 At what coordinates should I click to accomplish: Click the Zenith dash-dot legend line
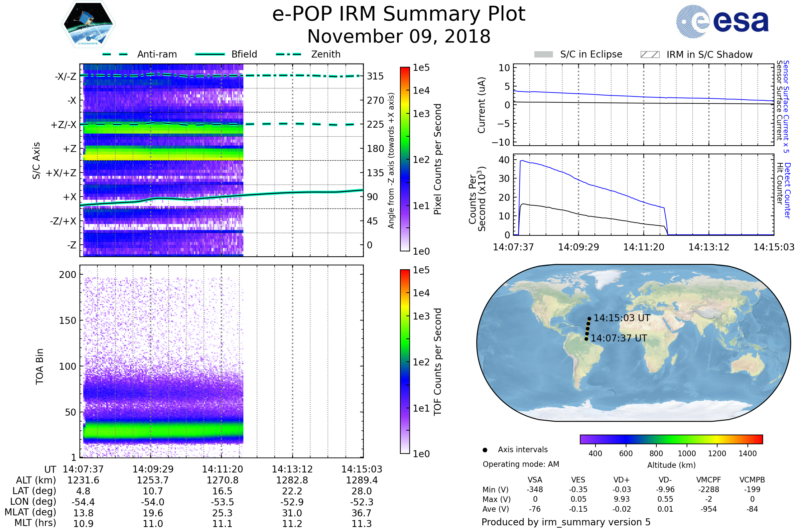289,54
